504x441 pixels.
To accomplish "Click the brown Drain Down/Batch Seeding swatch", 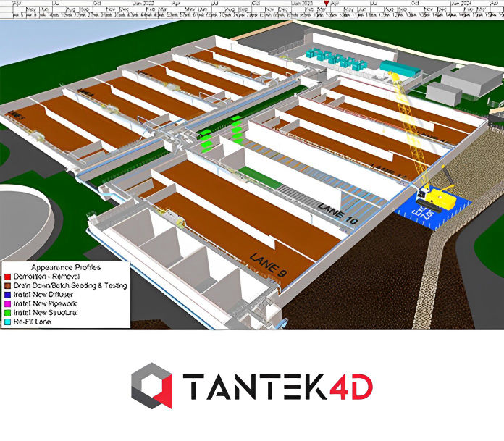I will click(8, 286).
